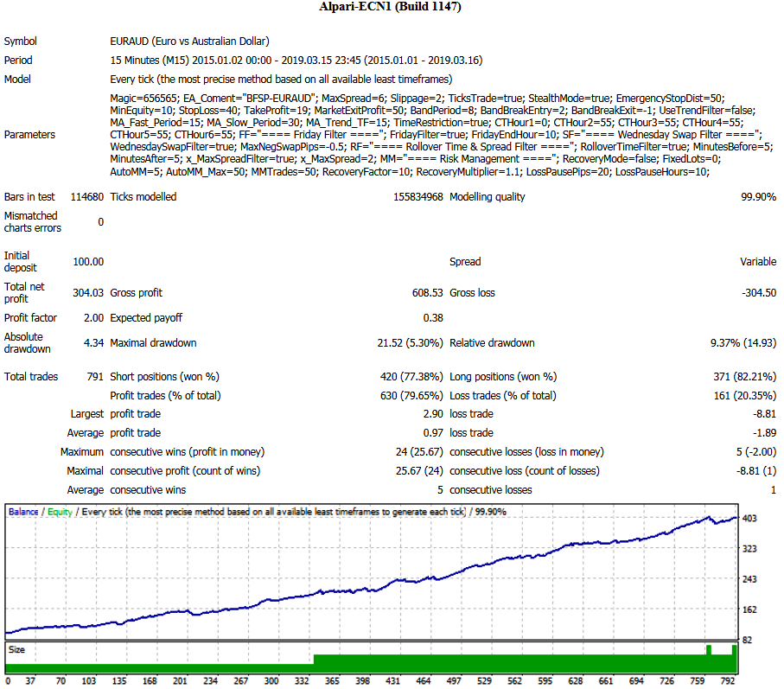
Task: Click the consecutive profit value 25.67 (24)
Action: tap(419, 470)
